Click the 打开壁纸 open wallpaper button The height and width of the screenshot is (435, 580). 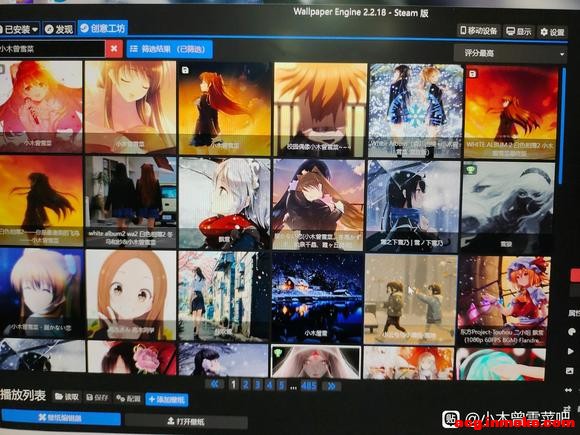186,421
